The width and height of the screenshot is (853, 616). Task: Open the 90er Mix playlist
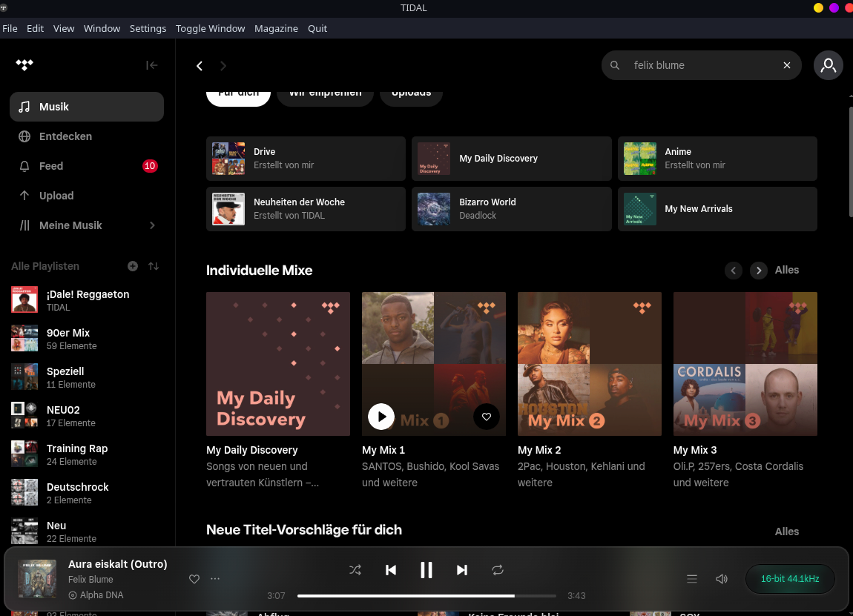click(x=87, y=339)
